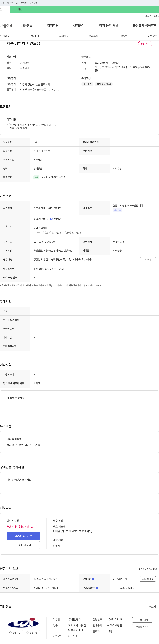Jump to the 기업정보 section tab
This screenshot has width=159, height=644.
[152, 36]
